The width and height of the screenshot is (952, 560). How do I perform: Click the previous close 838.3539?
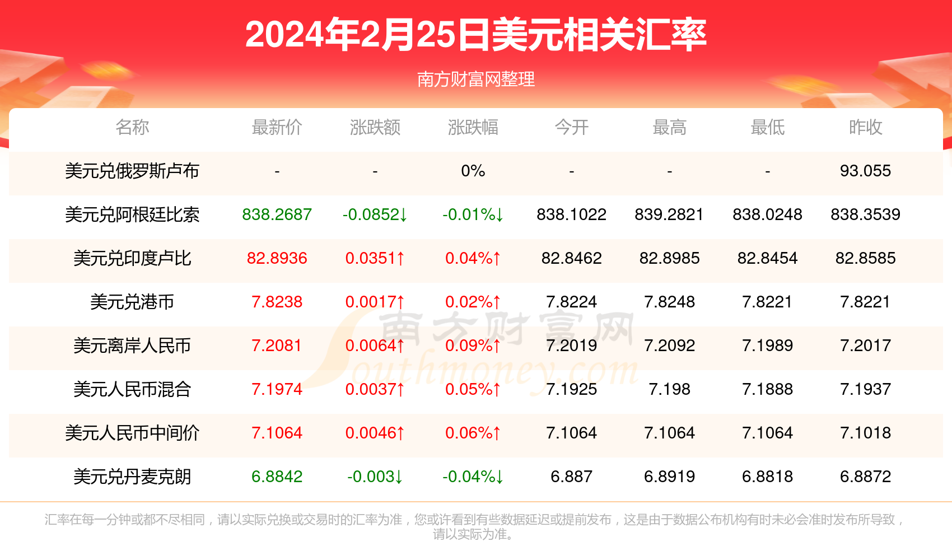tap(866, 215)
